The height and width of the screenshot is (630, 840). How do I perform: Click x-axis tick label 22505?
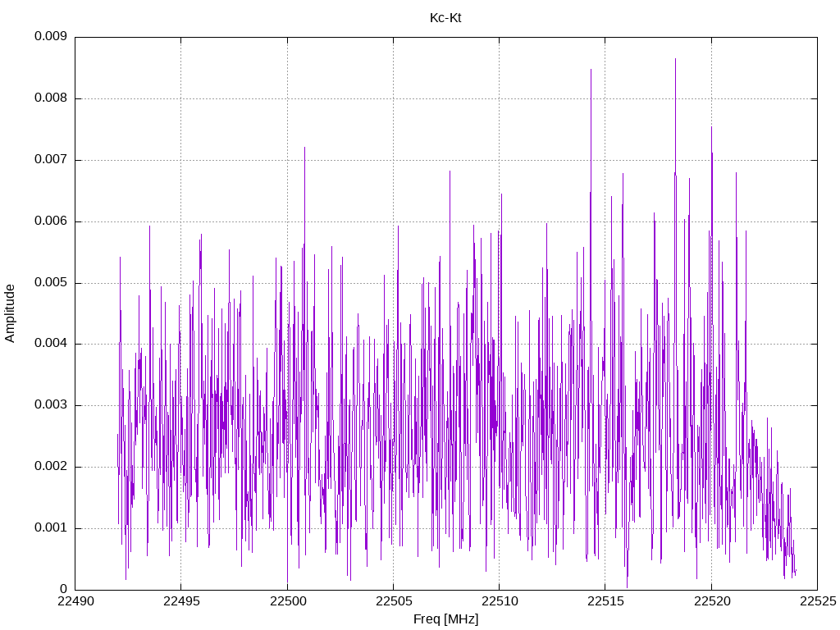394,601
